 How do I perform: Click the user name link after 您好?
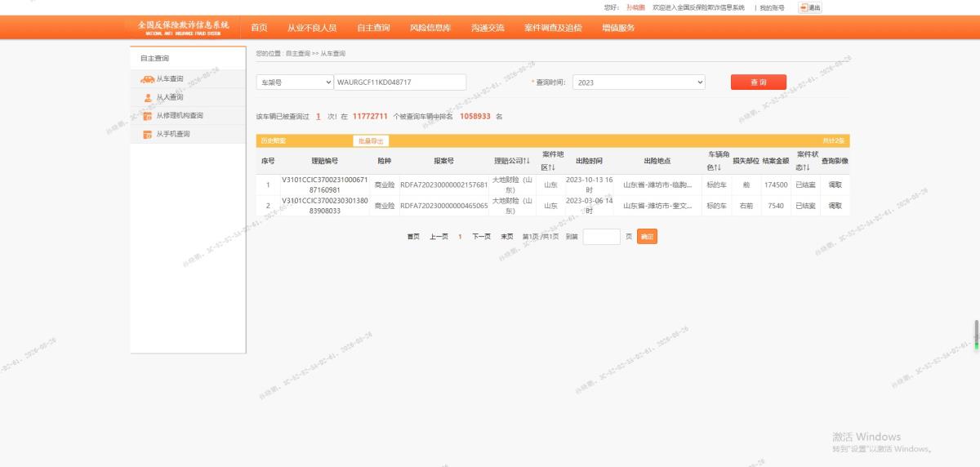click(x=635, y=7)
